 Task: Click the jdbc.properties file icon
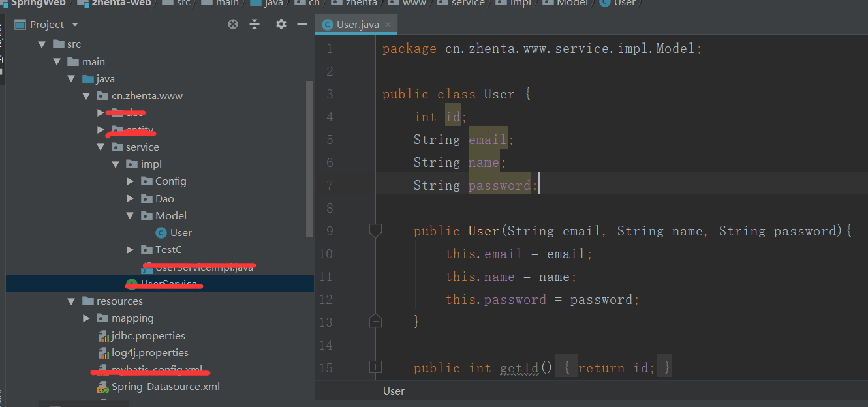click(x=102, y=336)
